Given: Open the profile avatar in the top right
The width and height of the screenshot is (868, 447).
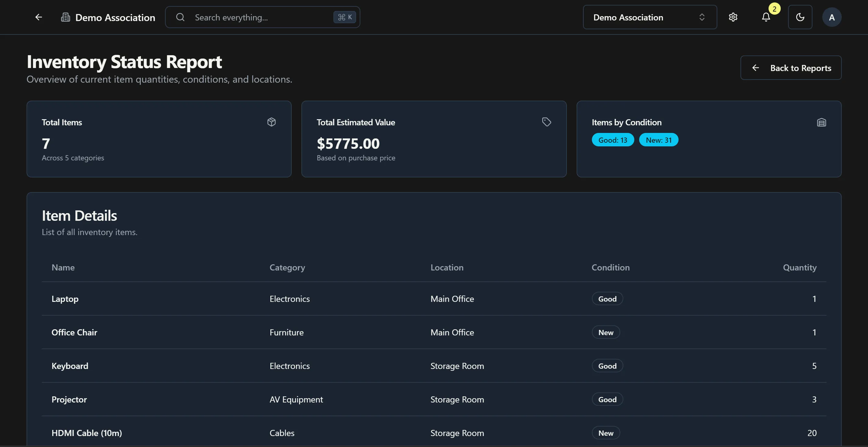Looking at the screenshot, I should [x=831, y=17].
